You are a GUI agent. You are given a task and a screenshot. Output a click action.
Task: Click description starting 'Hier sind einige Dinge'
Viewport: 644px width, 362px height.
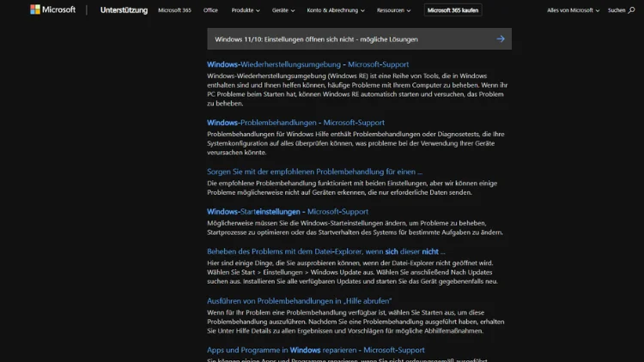pos(352,272)
